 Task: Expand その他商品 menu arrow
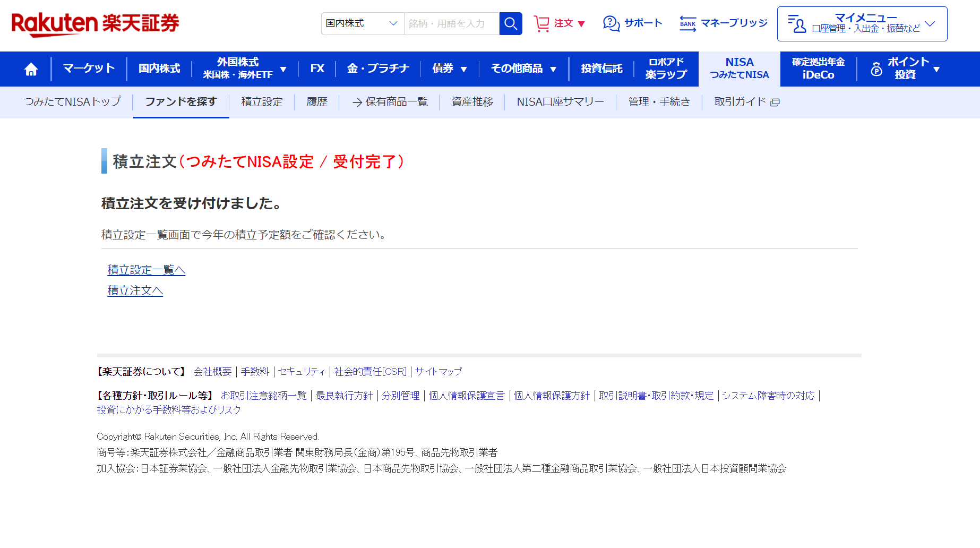pos(553,69)
